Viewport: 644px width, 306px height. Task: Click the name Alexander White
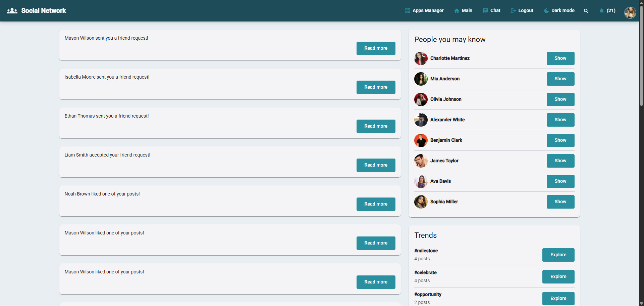pyautogui.click(x=447, y=120)
